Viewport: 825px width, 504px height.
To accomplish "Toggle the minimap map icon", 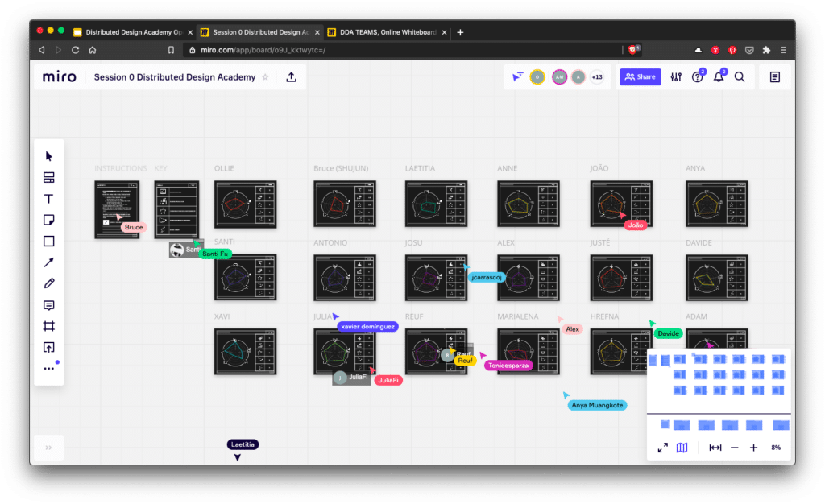I will (682, 448).
